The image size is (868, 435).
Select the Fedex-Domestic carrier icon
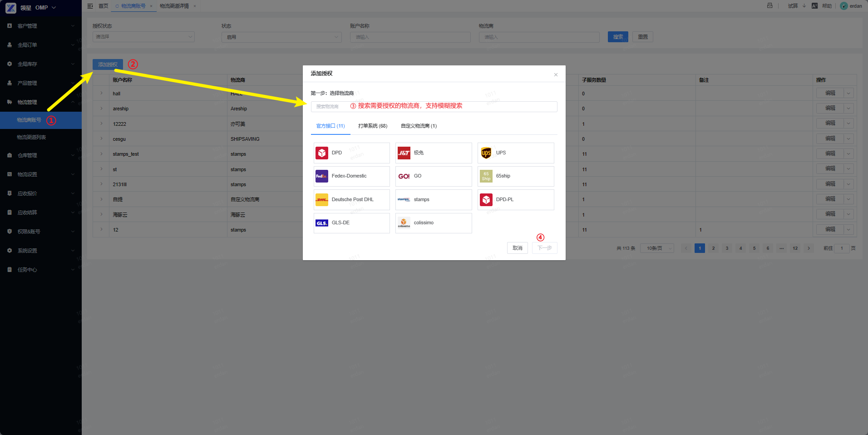[x=322, y=176]
